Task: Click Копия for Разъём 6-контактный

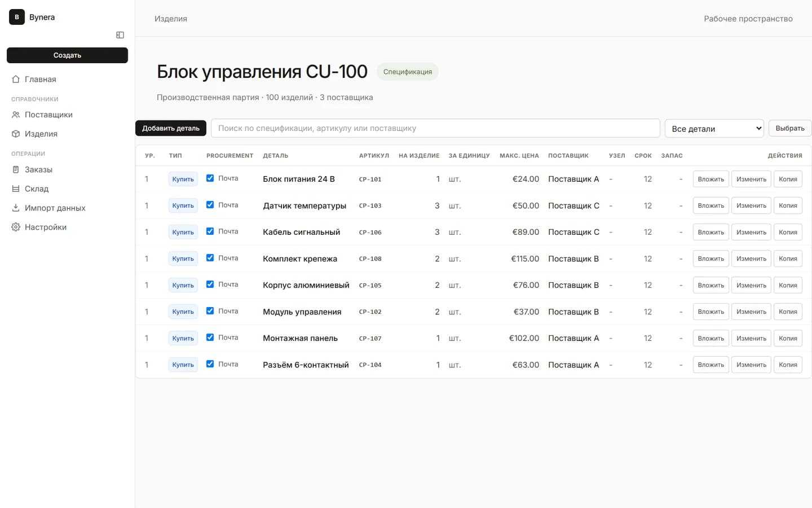Action: [x=788, y=365]
